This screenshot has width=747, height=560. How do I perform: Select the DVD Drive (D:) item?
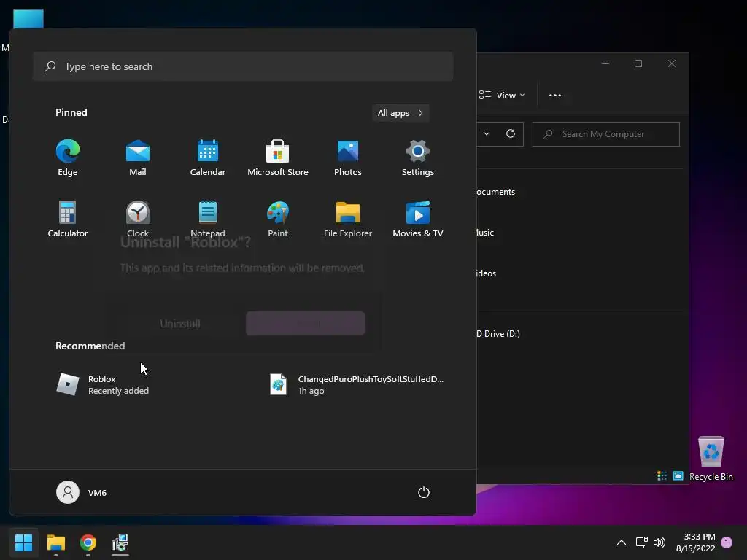coord(498,334)
